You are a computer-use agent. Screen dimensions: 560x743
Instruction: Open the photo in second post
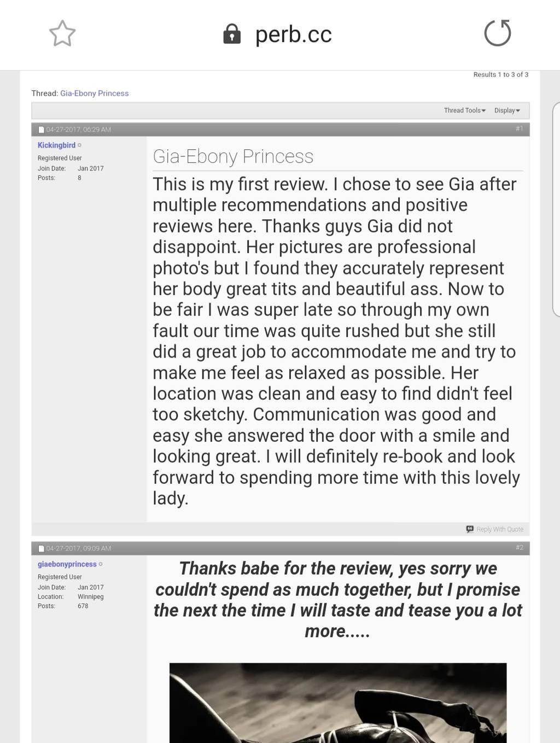pyautogui.click(x=338, y=703)
